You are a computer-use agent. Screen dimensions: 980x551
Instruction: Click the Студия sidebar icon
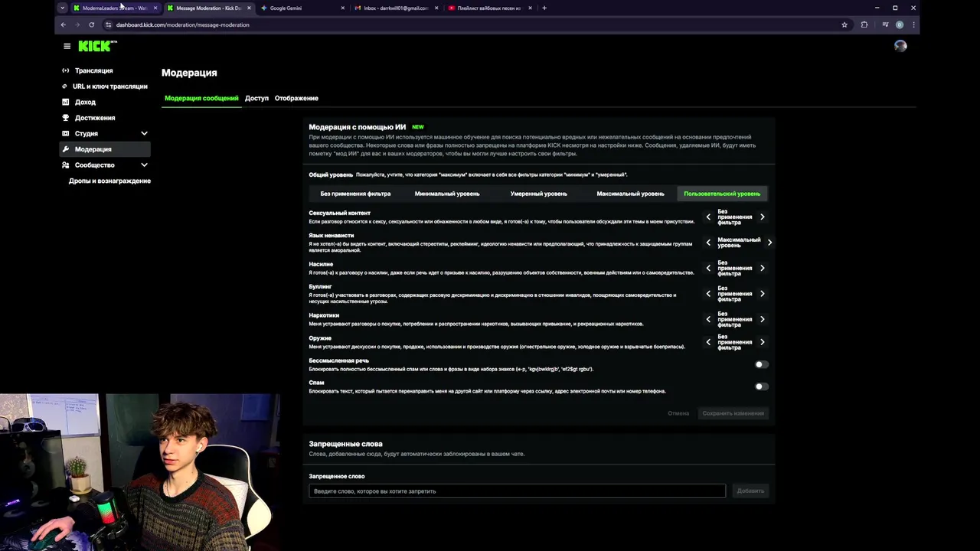[x=66, y=133]
